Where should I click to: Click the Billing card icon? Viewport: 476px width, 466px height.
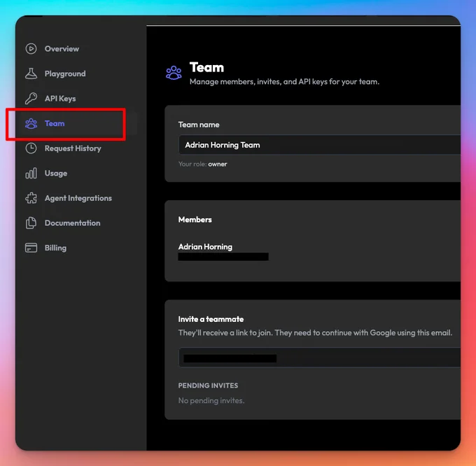coord(31,248)
